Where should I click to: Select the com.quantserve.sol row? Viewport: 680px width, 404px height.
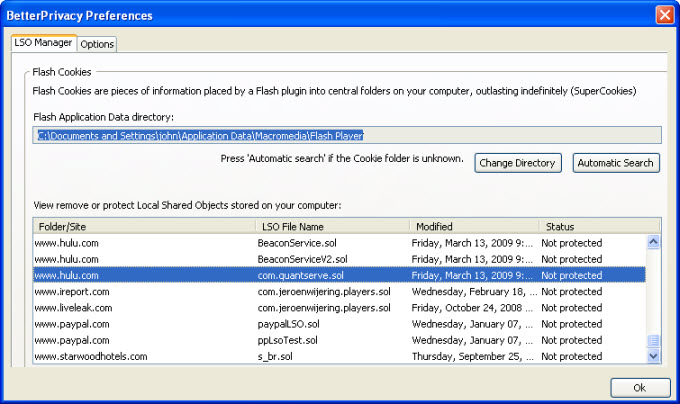[x=339, y=275]
